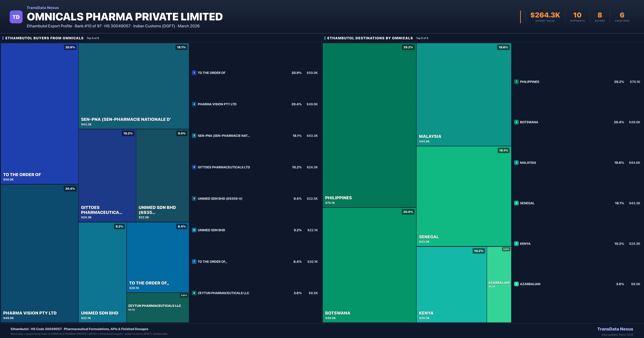The width and height of the screenshot is (644, 338).
Task: Click the TransData Nexus footer brand link
Action: (615, 329)
